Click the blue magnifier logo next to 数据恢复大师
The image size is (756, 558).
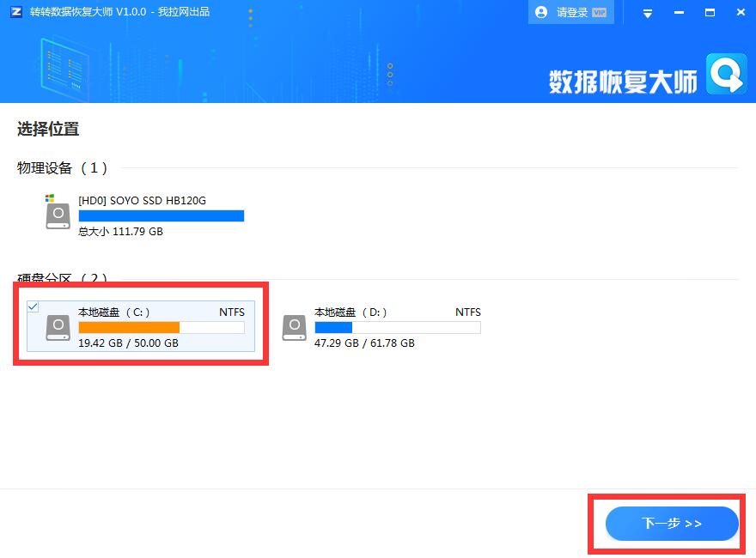pyautogui.click(x=726, y=75)
